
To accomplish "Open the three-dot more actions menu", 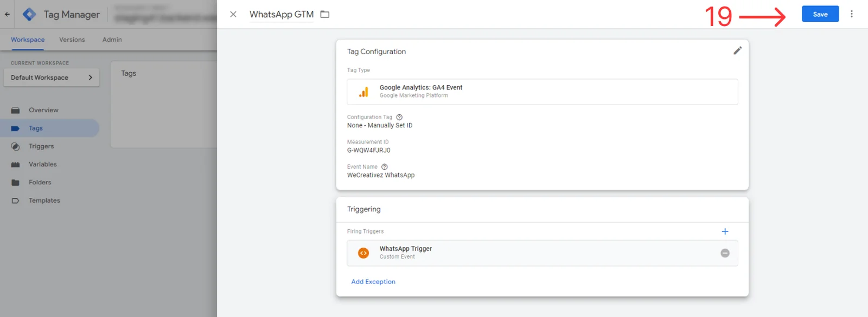I will click(851, 14).
